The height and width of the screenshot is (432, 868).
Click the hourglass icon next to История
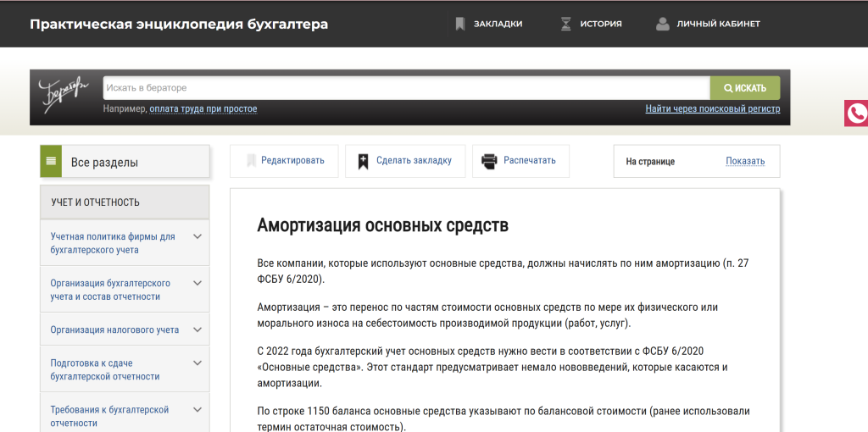565,24
